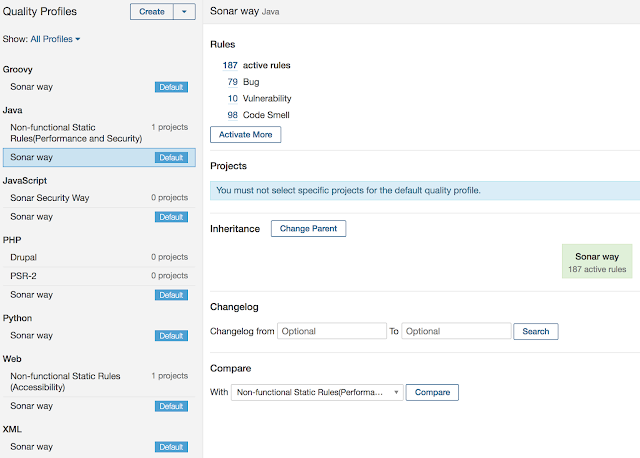Select the Drupal PHP profile

[99, 258]
